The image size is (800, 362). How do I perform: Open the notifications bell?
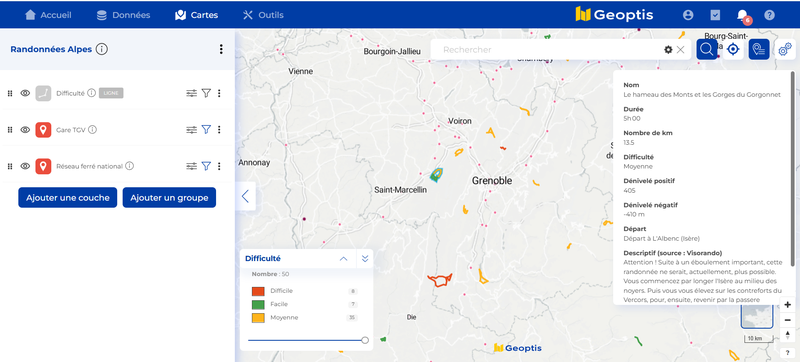pyautogui.click(x=742, y=15)
